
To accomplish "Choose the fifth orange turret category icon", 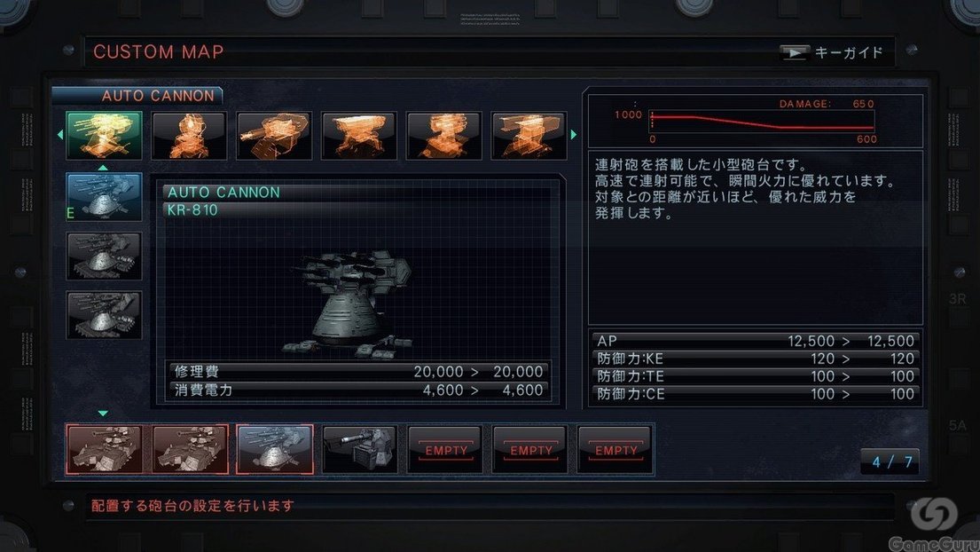I will (443, 136).
